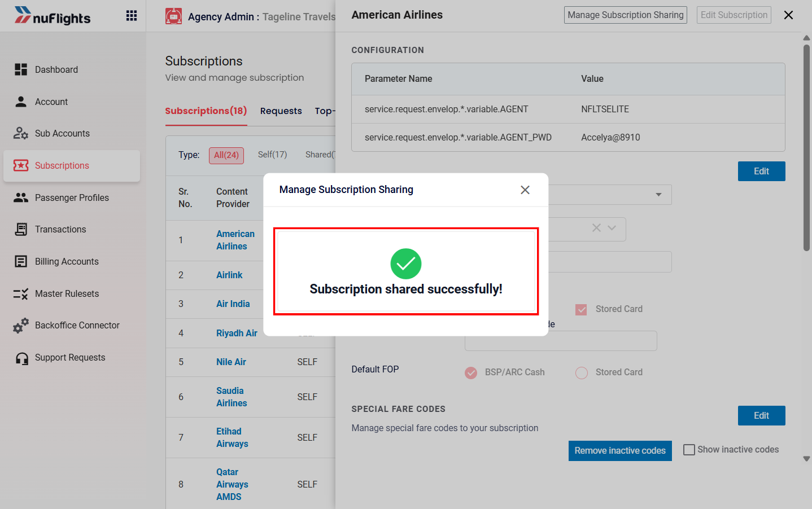The width and height of the screenshot is (812, 509).
Task: Click the nuFlights logo
Action: 53,16
